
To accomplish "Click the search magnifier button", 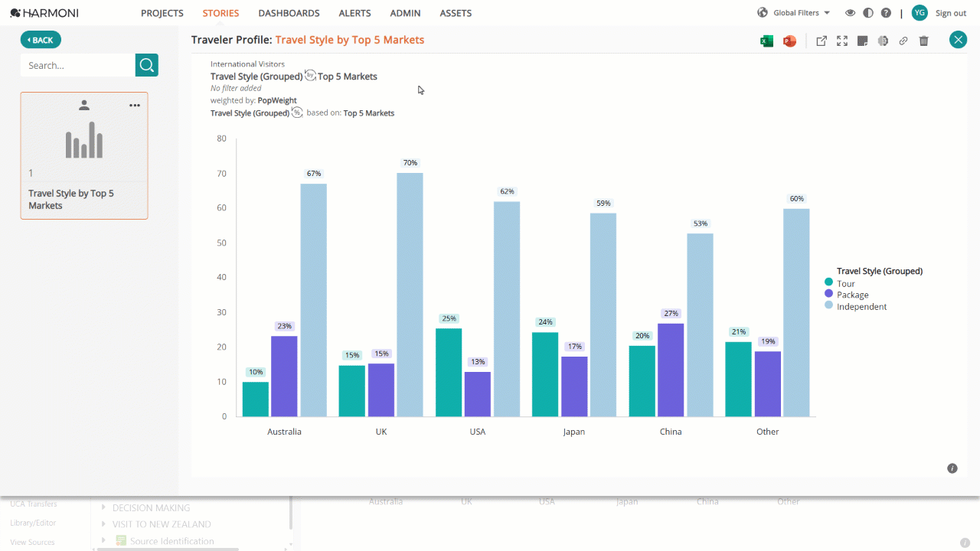I will 147,65.
